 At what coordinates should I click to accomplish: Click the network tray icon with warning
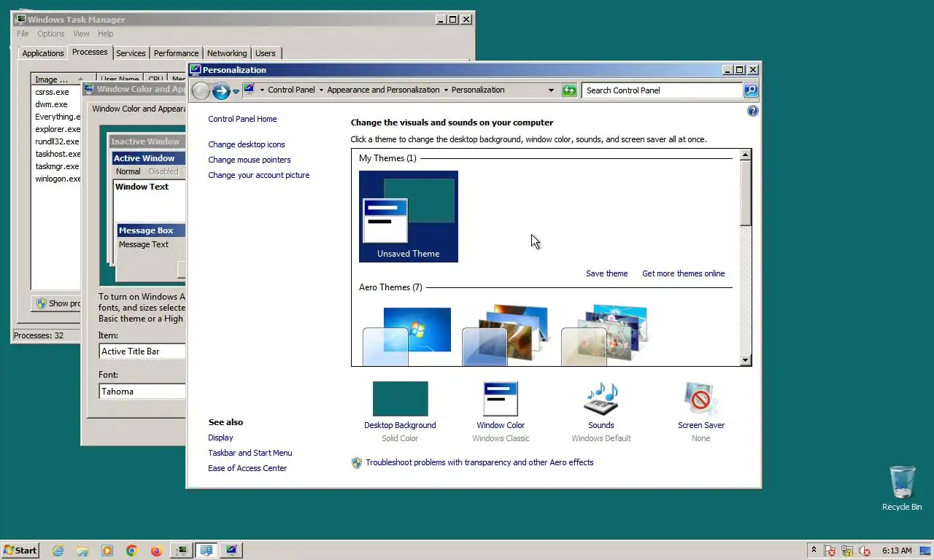click(x=847, y=551)
